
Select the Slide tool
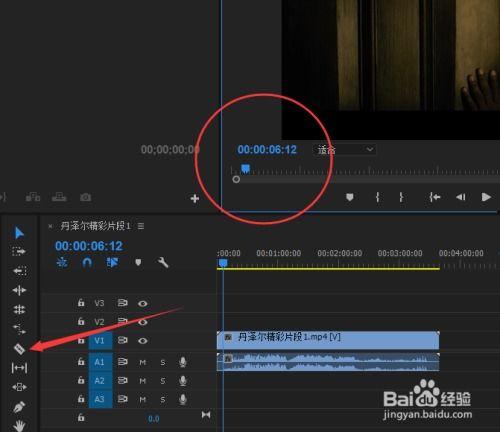pyautogui.click(x=19, y=387)
